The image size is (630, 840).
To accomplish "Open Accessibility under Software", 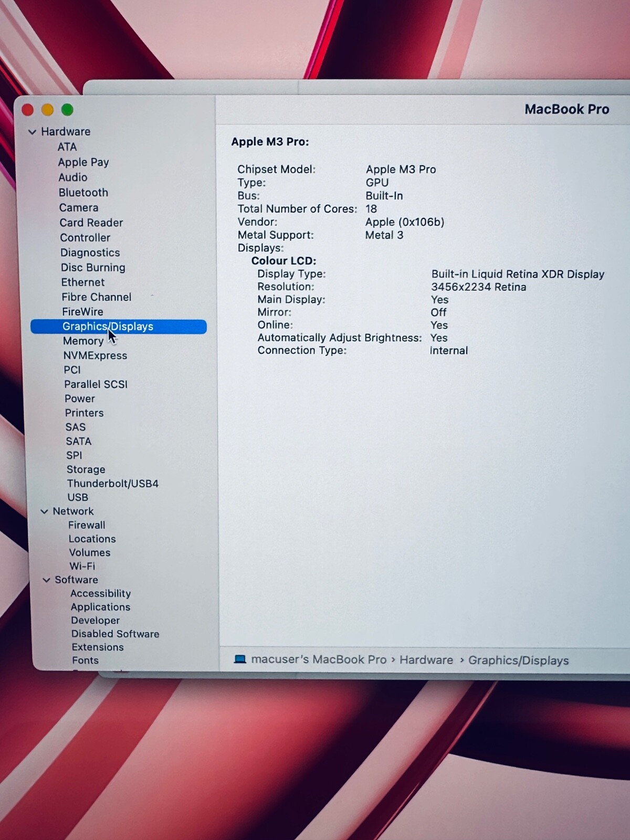I will tap(101, 594).
